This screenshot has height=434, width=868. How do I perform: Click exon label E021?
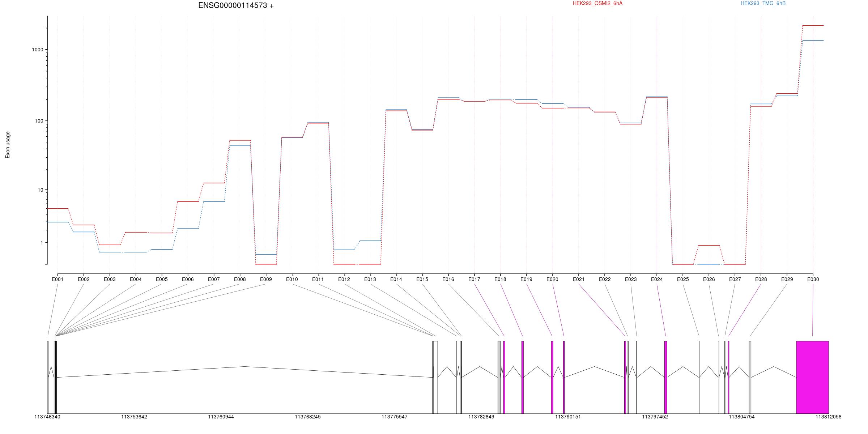click(x=579, y=279)
